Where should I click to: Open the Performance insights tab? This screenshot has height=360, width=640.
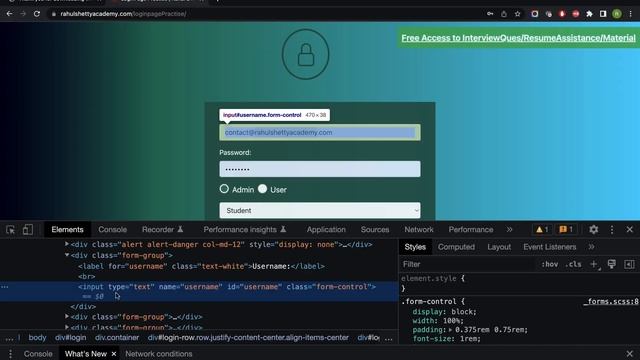(x=245, y=230)
